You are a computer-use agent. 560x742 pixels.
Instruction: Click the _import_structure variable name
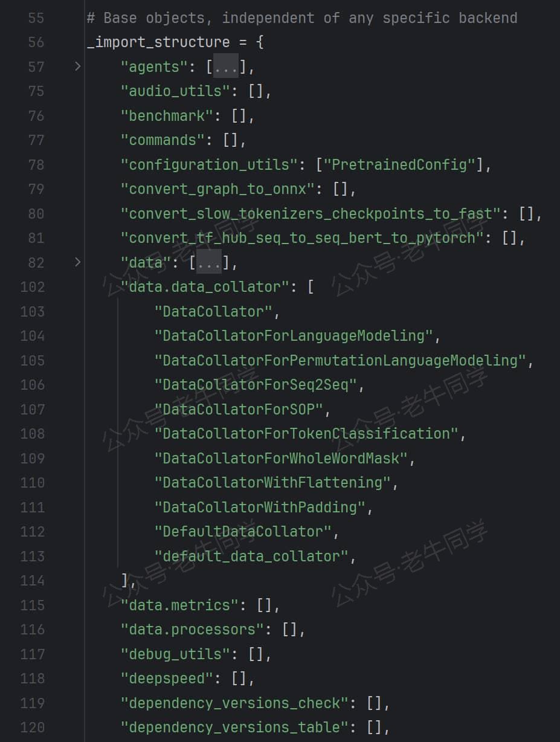point(158,42)
